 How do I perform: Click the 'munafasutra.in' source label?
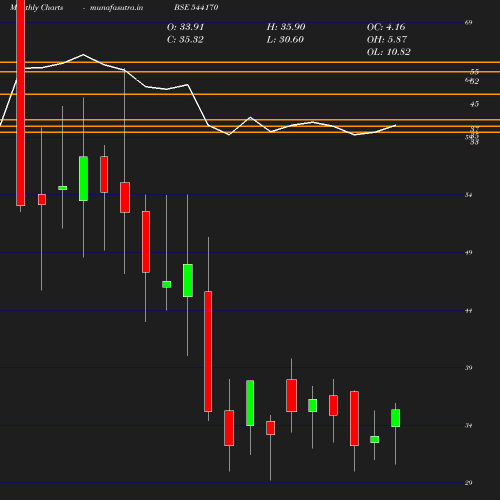(116, 7)
